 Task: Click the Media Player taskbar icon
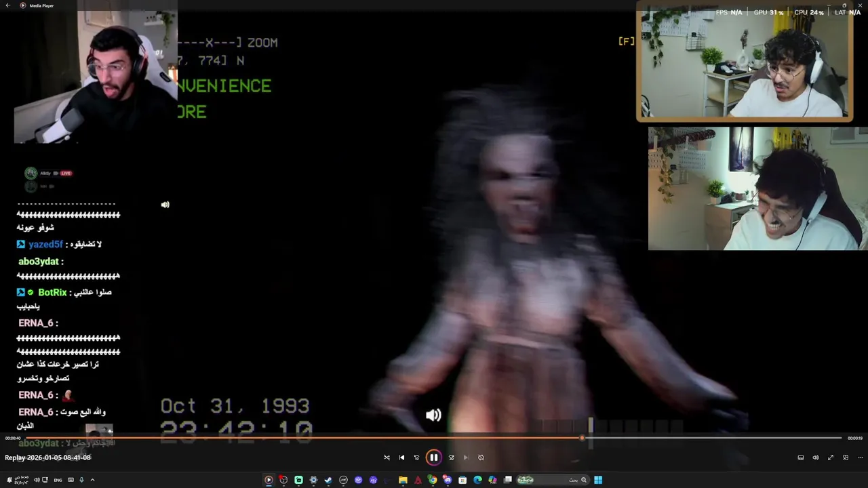click(269, 480)
